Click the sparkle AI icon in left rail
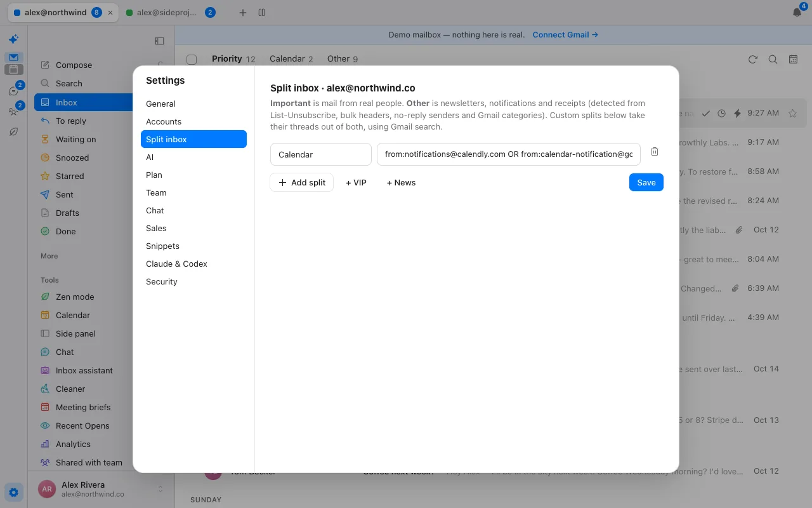The image size is (812, 508). click(x=13, y=39)
